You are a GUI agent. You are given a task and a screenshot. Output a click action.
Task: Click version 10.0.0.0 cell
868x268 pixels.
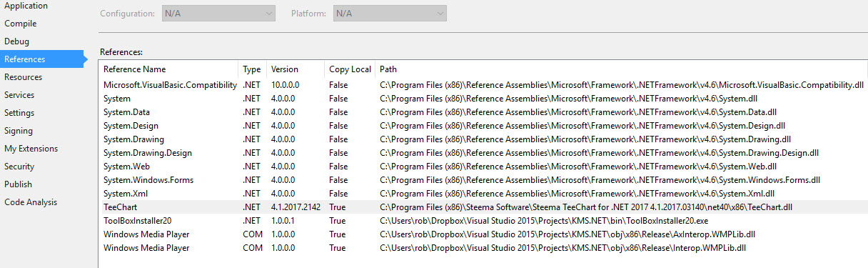pyautogui.click(x=285, y=85)
